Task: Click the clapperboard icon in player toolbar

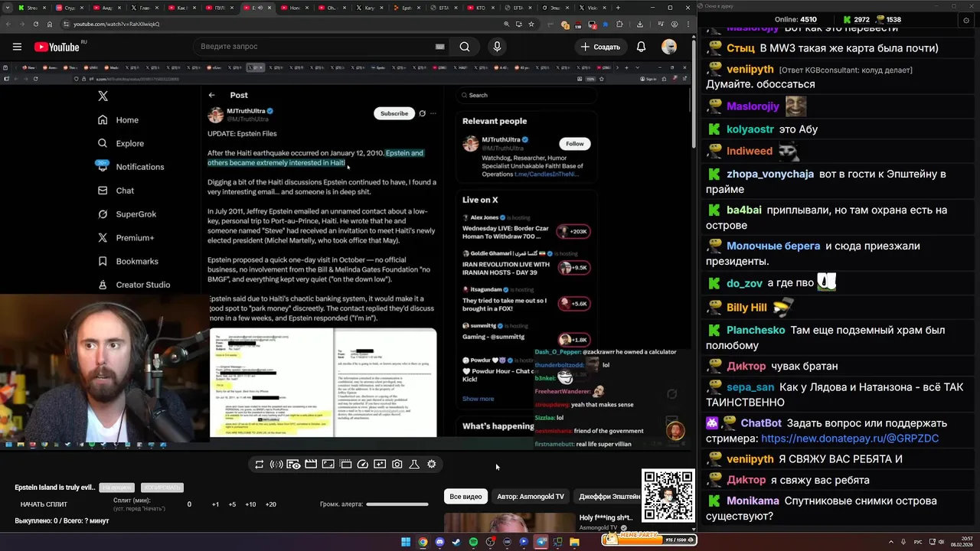Action: 311,465
